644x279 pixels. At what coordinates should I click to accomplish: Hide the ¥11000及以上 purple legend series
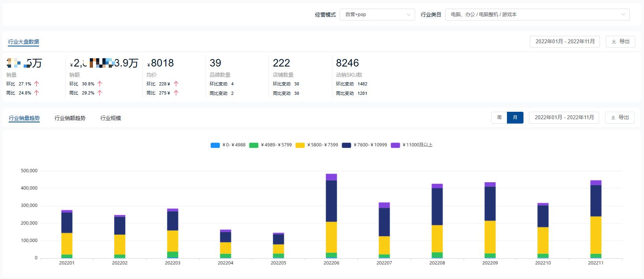click(412, 145)
